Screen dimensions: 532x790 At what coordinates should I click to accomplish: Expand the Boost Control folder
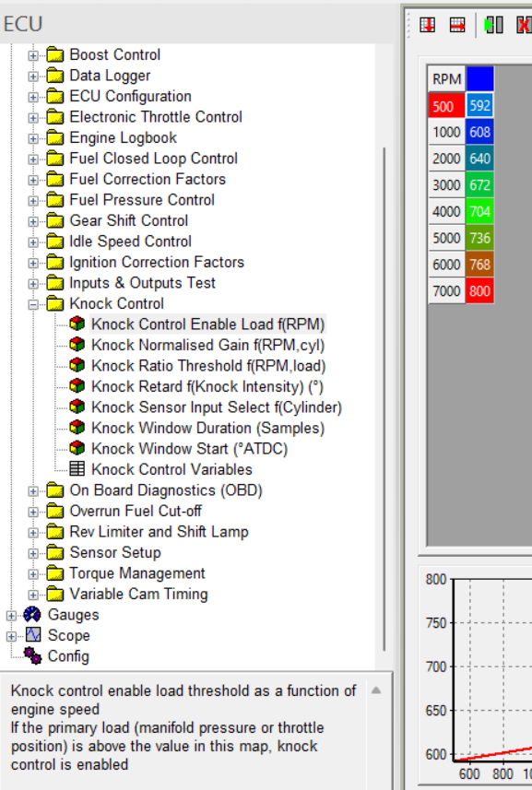(33, 55)
